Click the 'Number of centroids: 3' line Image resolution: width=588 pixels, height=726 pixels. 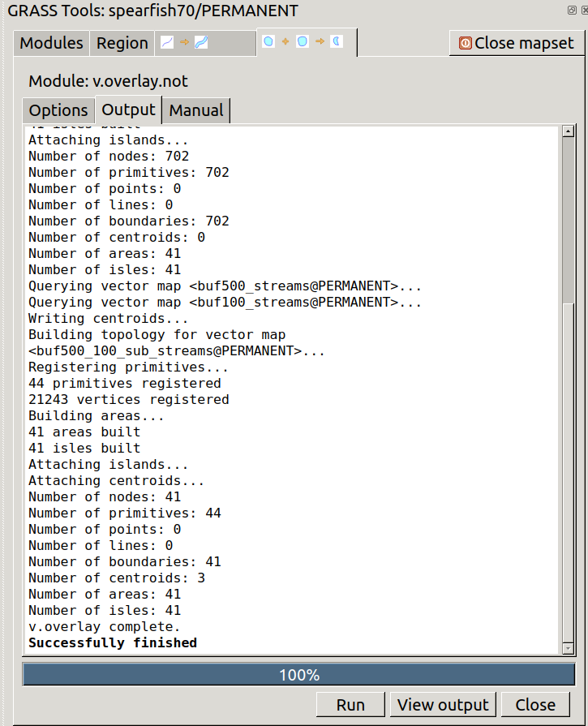coord(117,578)
